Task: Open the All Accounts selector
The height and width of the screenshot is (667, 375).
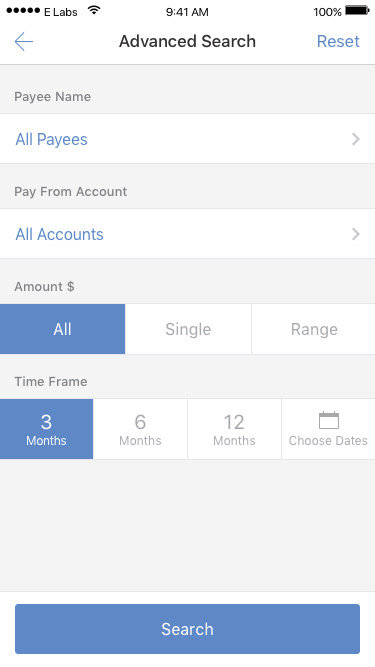Action: click(188, 234)
